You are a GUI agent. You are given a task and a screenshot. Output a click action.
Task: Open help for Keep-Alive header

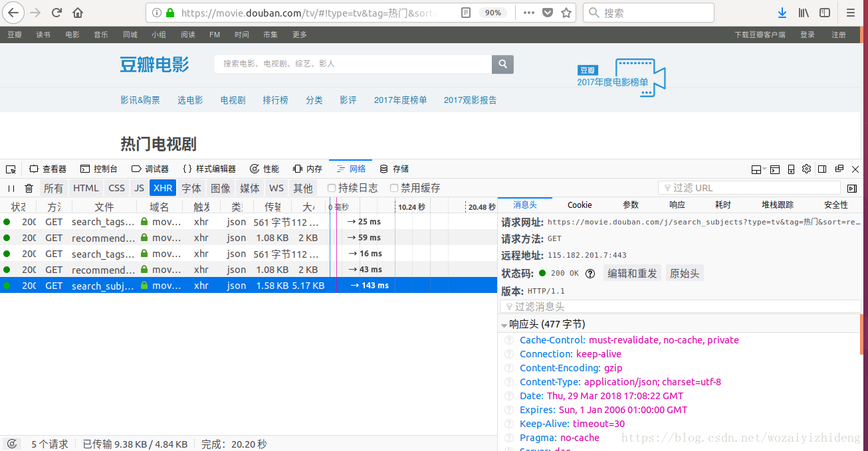(x=509, y=424)
